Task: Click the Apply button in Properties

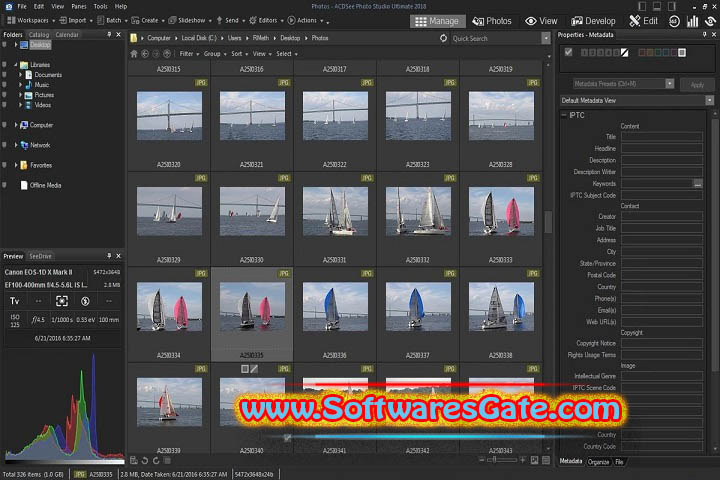Action: (697, 85)
